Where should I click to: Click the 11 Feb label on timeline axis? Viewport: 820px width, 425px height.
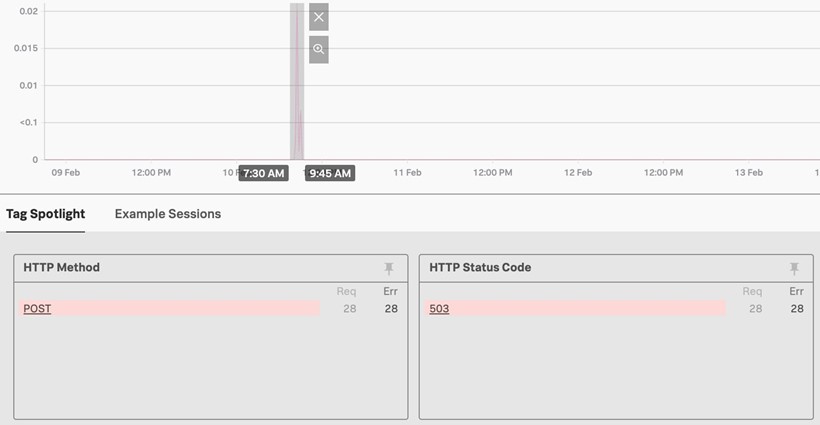click(407, 173)
